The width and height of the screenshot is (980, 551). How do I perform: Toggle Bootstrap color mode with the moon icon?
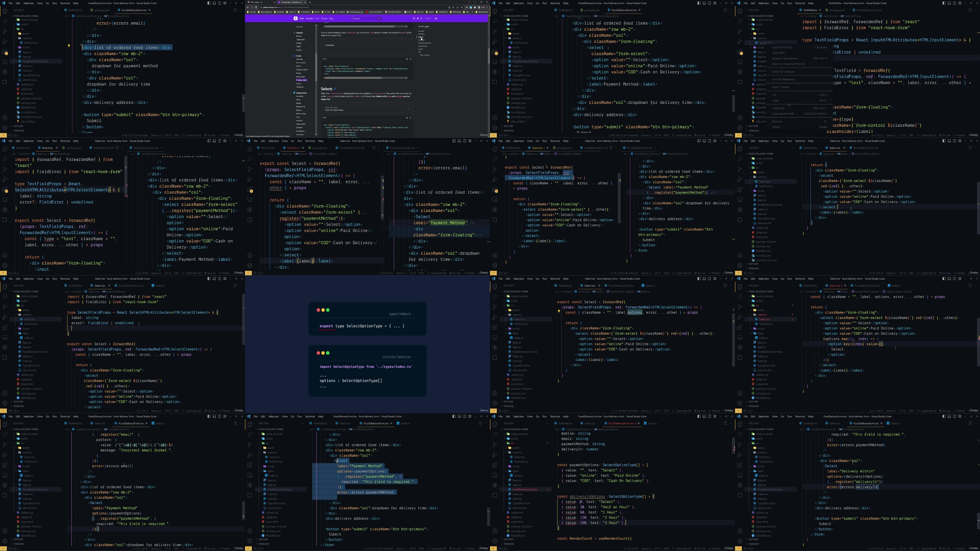tap(436, 18)
